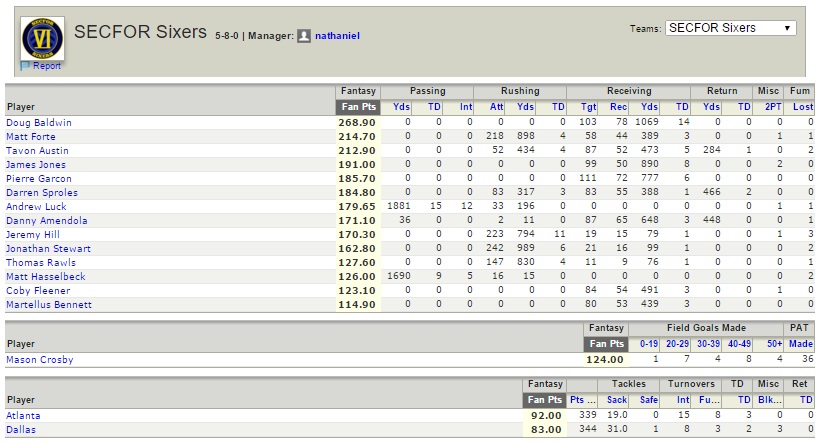
Task: Select Pierre Garcon player link
Action: click(x=39, y=179)
